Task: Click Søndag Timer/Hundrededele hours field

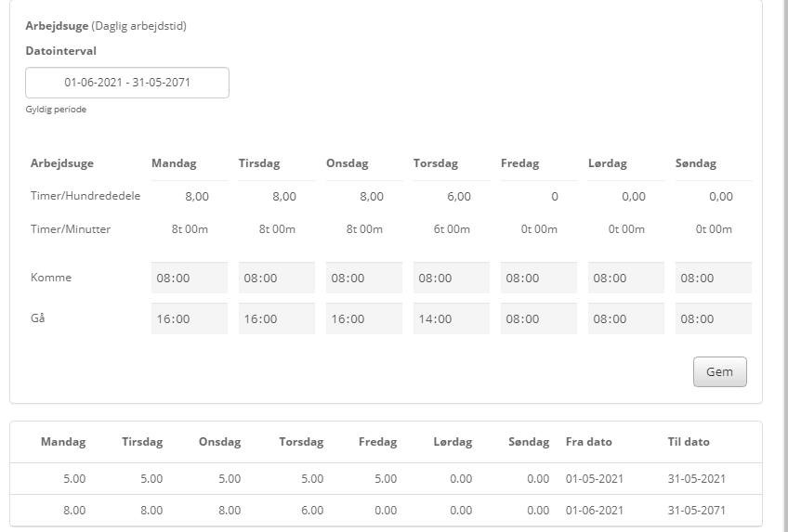Action: click(x=714, y=197)
